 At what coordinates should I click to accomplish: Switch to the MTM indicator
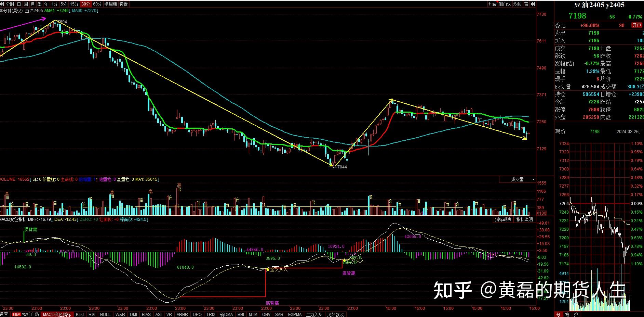click(x=253, y=314)
